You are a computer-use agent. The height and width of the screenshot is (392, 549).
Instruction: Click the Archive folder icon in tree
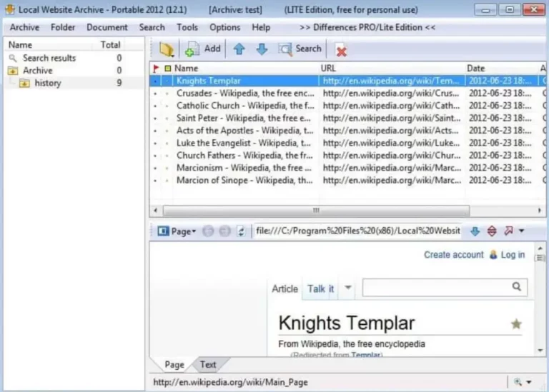13,71
